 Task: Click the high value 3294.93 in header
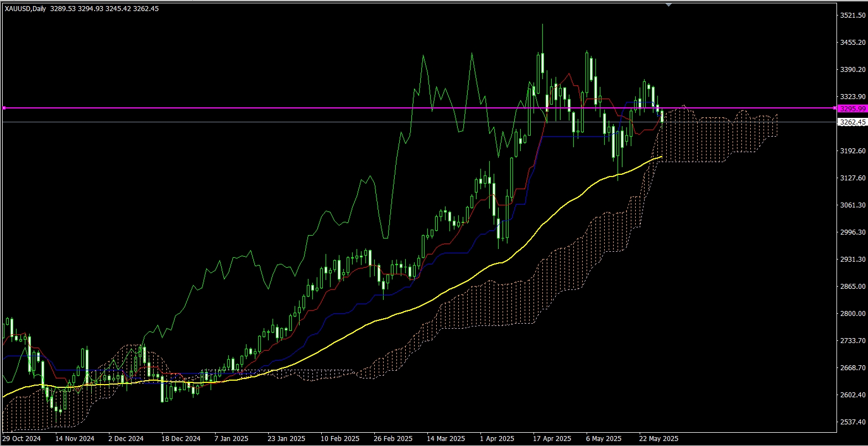(90, 9)
